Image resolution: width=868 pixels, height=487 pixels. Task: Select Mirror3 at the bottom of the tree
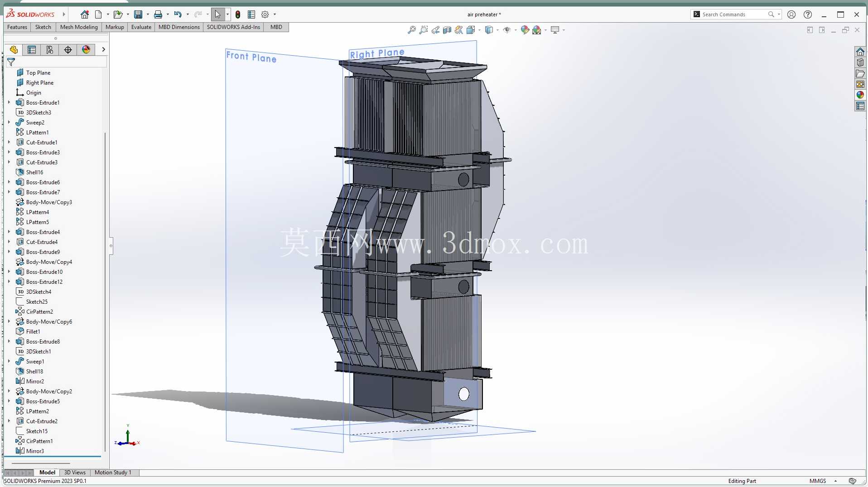coord(35,451)
